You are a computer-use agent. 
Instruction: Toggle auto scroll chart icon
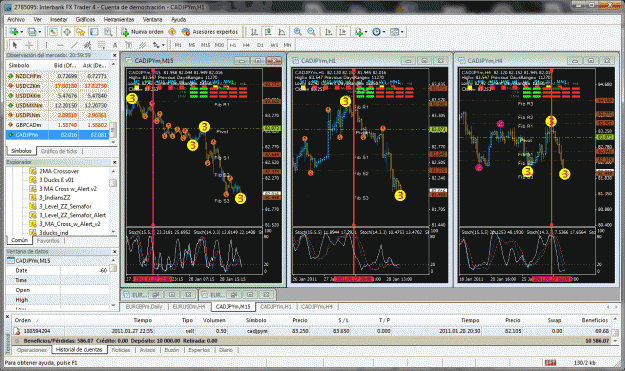point(328,31)
